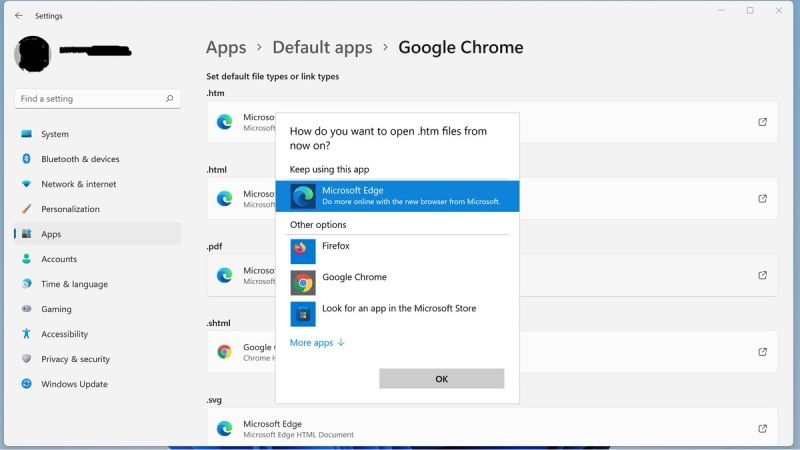Click the user profile avatar

pyautogui.click(x=33, y=53)
